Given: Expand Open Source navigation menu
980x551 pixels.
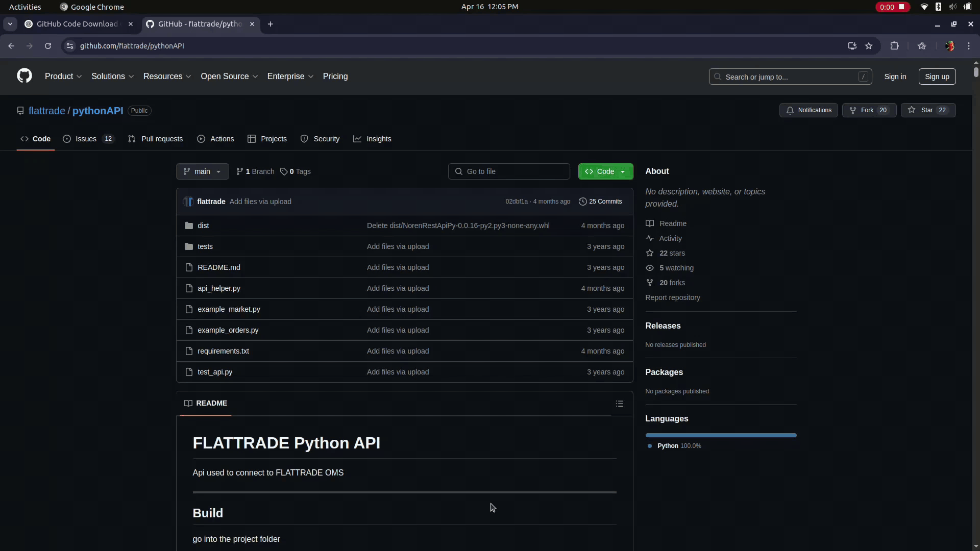Looking at the screenshot, I should 229,76.
